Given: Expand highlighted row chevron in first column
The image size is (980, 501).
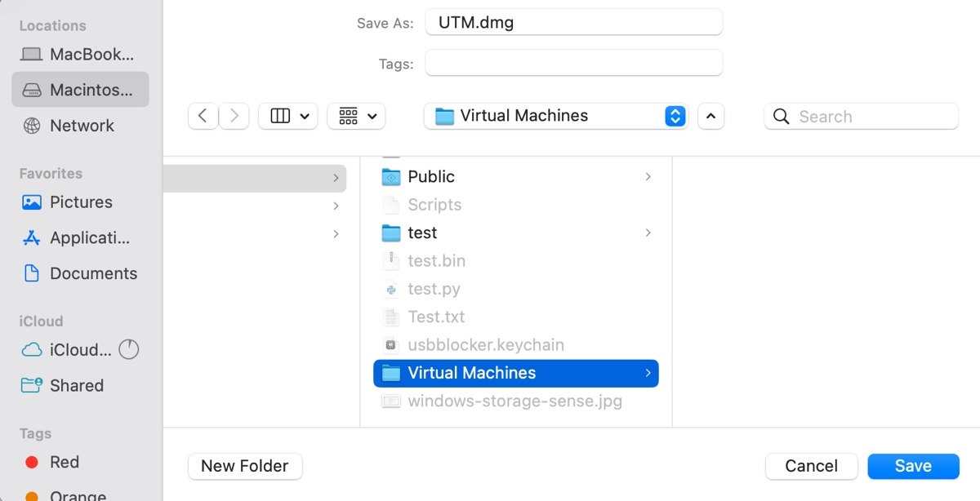Looking at the screenshot, I should pos(336,178).
